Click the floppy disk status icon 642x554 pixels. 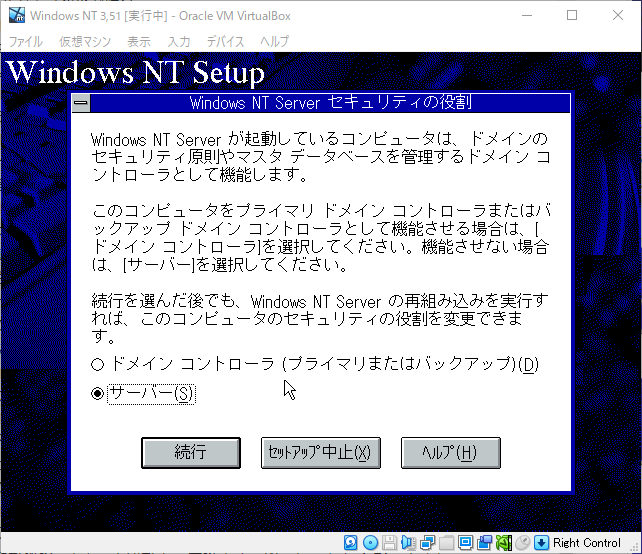[389, 543]
